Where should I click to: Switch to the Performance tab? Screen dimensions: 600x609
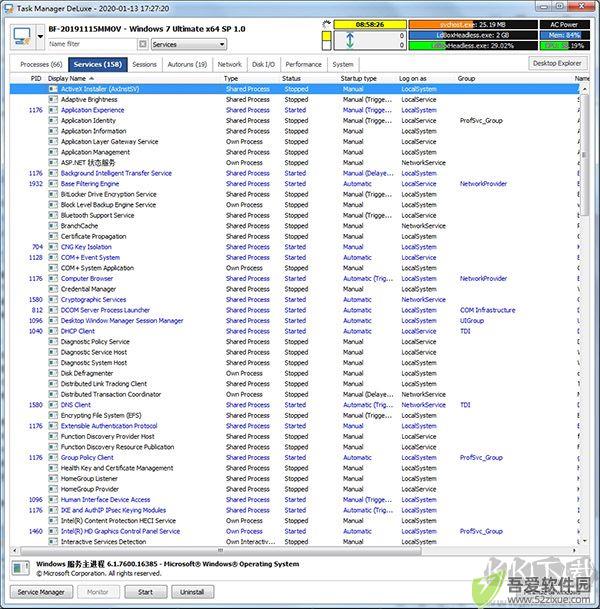point(303,64)
